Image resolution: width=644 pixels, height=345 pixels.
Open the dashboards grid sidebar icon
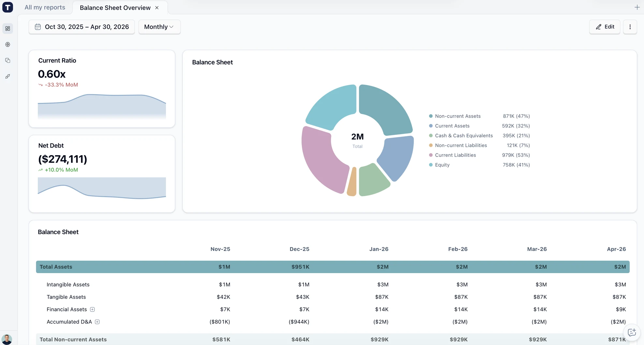click(7, 29)
